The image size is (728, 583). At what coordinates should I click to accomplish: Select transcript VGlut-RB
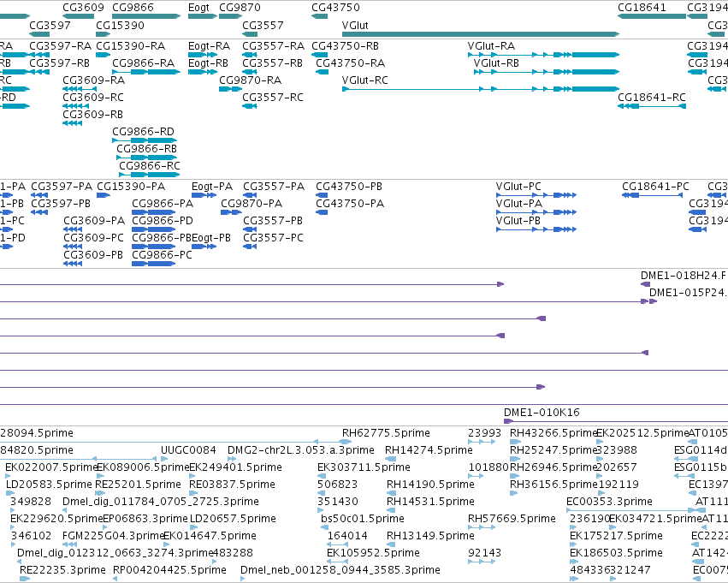click(x=547, y=72)
